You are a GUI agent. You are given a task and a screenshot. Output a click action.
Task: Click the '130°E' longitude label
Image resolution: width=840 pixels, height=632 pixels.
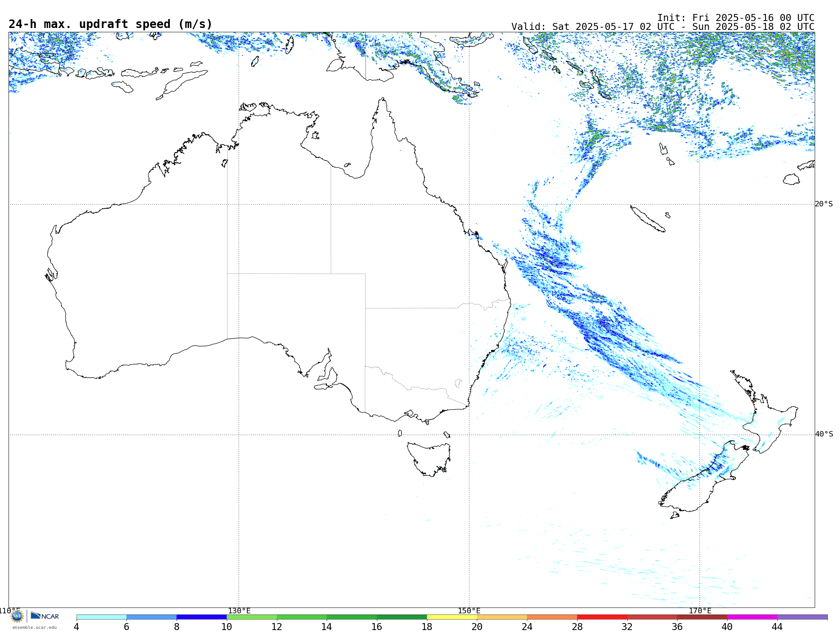tap(239, 611)
